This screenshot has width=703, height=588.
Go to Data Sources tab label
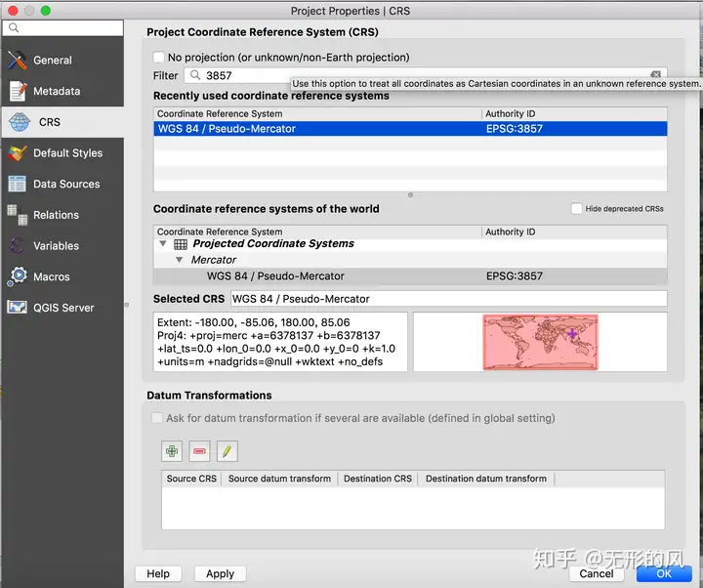(x=66, y=184)
